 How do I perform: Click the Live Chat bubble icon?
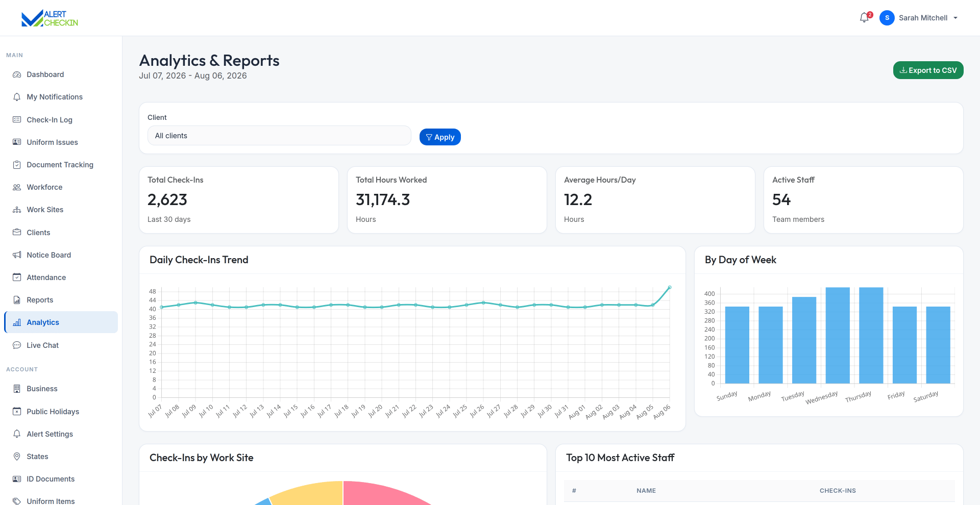[17, 345]
